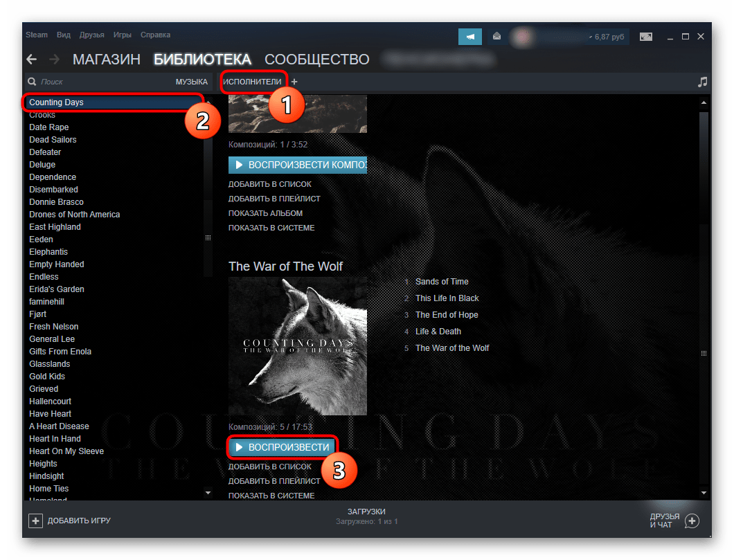Click lower ПОКАЗАТЬ В СИСТЕМЕ link

coord(271,496)
